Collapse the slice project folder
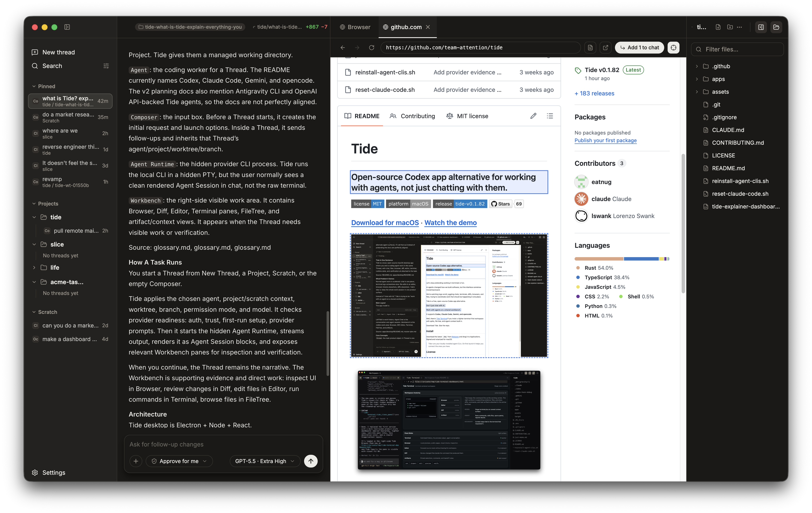The image size is (812, 513). coord(34,244)
